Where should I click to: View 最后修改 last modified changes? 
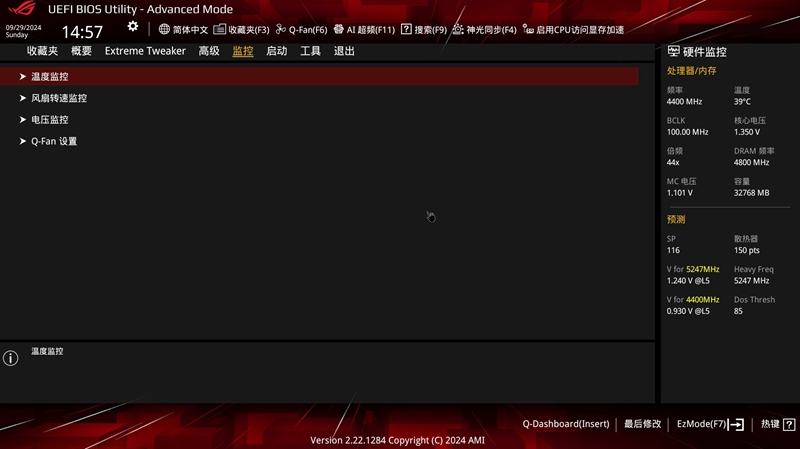click(x=643, y=424)
